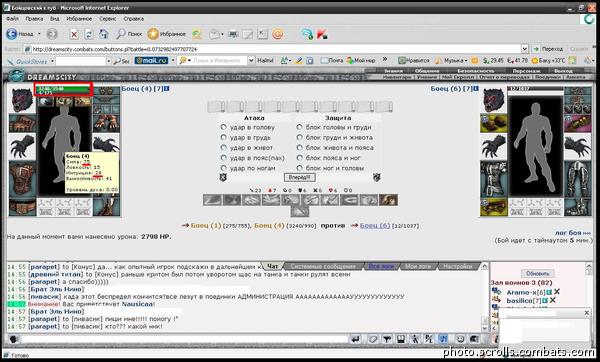
Task: Click the last combat technique icon with face
Action: (x=388, y=200)
